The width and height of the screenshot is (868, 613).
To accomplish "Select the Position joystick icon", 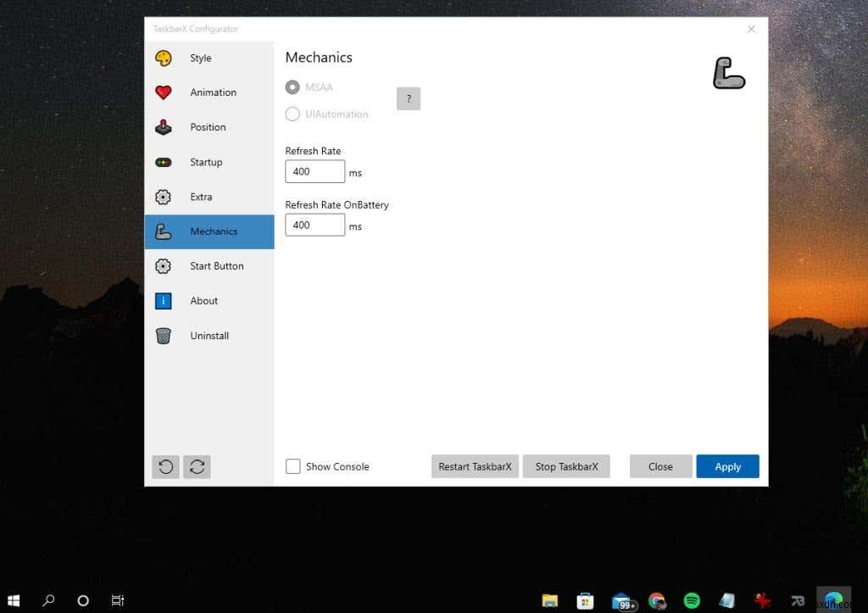I will point(164,127).
